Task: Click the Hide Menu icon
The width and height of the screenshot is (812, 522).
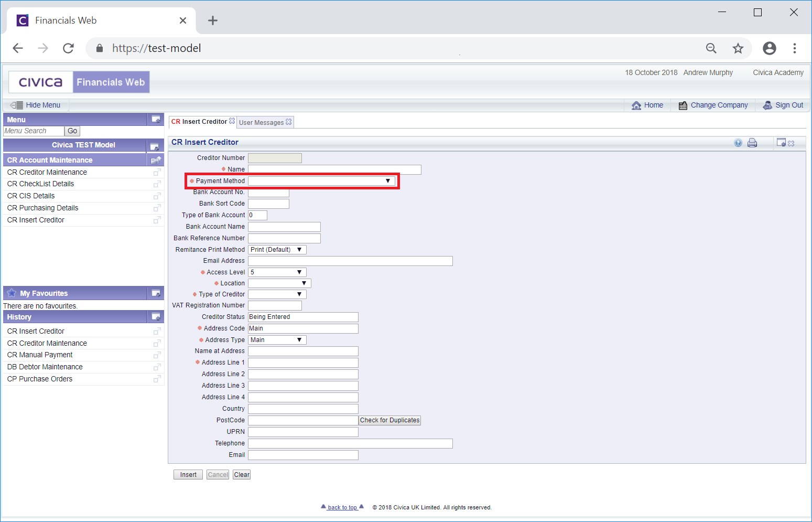Action: (x=16, y=105)
